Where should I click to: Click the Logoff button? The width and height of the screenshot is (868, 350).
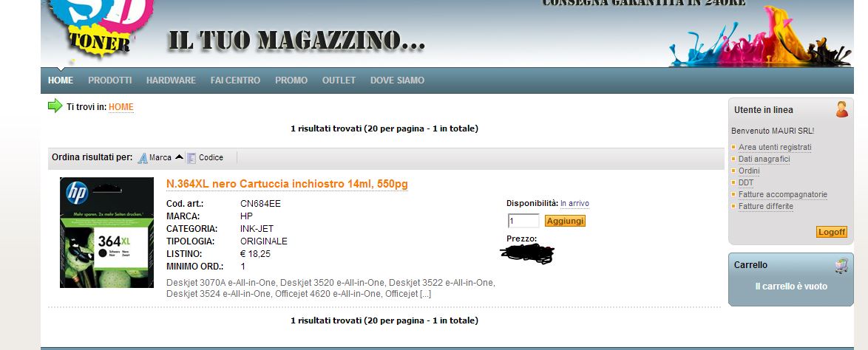pos(832,233)
